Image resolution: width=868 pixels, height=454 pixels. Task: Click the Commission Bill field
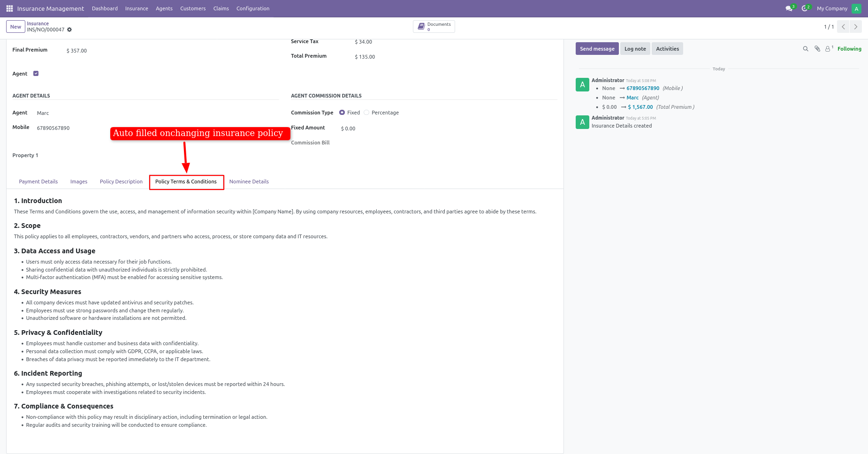310,143
